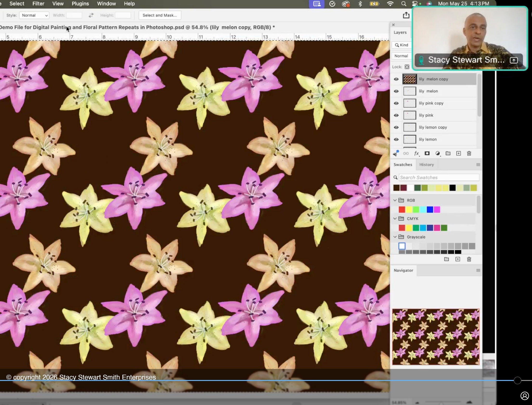Click the profile icon at bottom right
The image size is (532, 405).
pyautogui.click(x=525, y=396)
